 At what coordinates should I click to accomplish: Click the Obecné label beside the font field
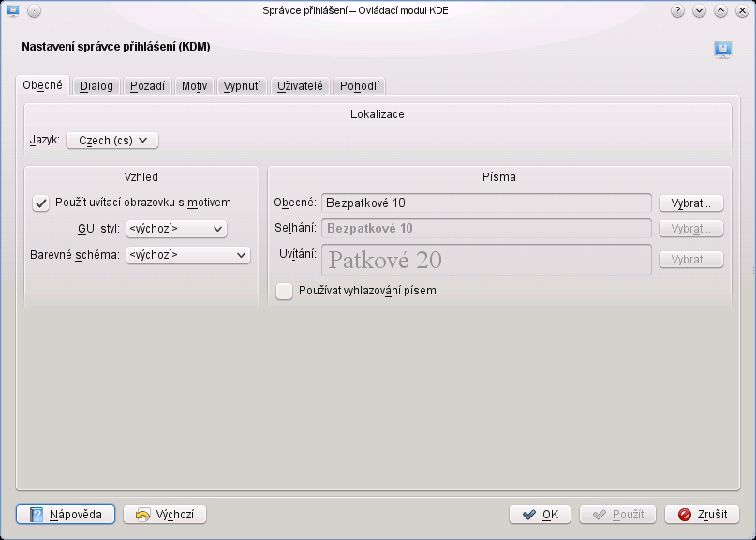tap(295, 202)
